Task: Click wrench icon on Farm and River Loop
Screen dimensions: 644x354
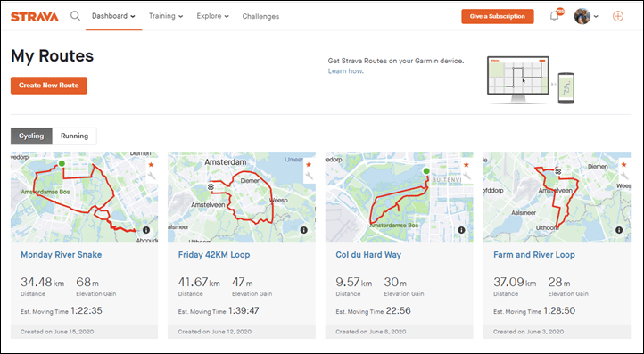Action: pos(623,177)
